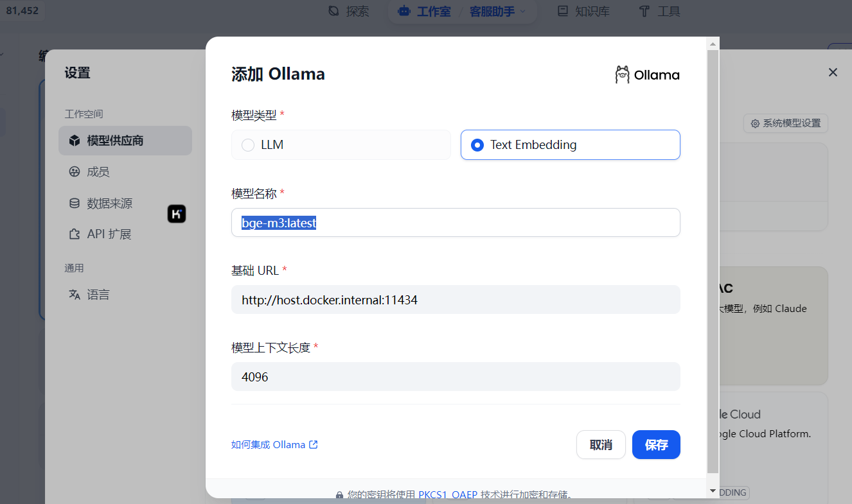Switch to the Studio tab
The height and width of the screenshot is (504, 852).
(x=425, y=11)
